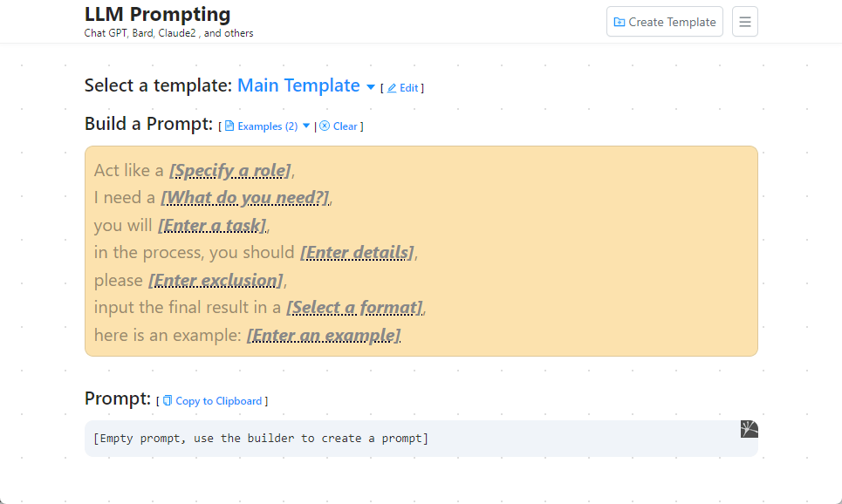Click the Clear link
This screenshot has height=504, width=842.
[x=345, y=126]
